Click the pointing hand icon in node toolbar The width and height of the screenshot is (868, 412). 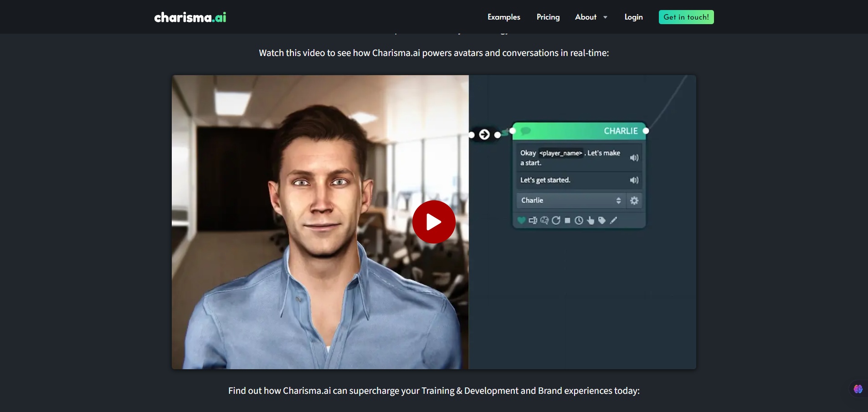coord(591,220)
